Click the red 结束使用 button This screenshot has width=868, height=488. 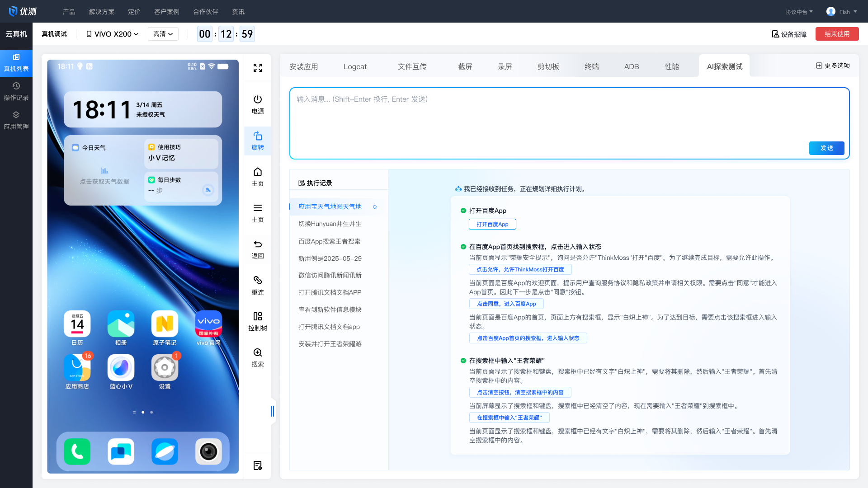(x=837, y=34)
